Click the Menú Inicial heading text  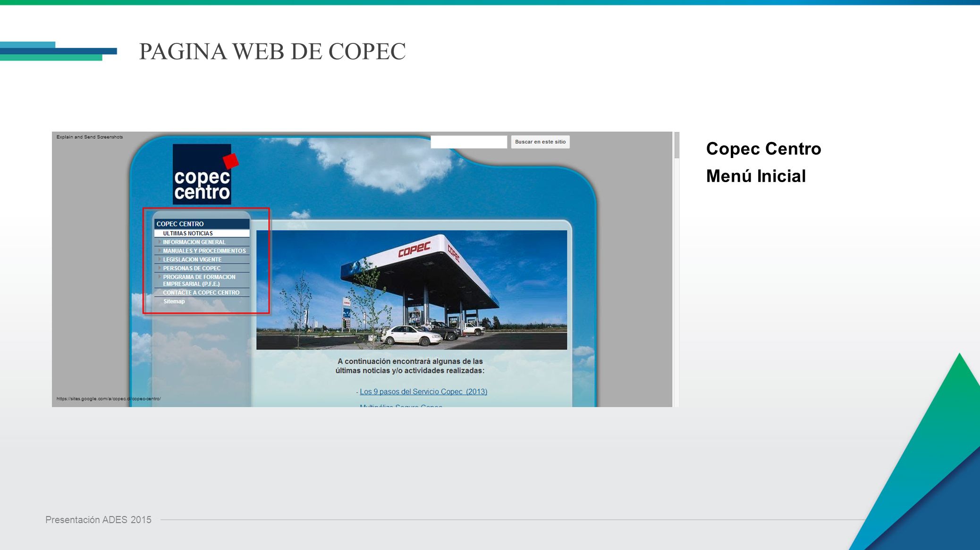pyautogui.click(x=756, y=176)
